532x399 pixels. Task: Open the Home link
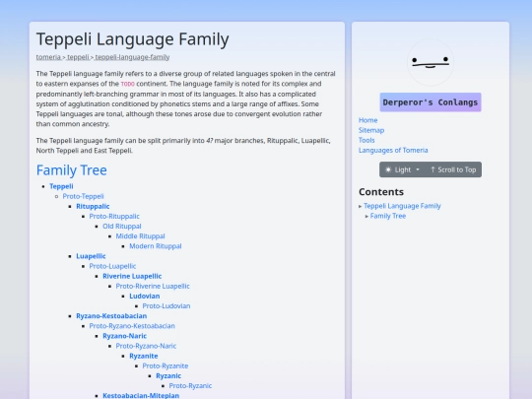367,120
